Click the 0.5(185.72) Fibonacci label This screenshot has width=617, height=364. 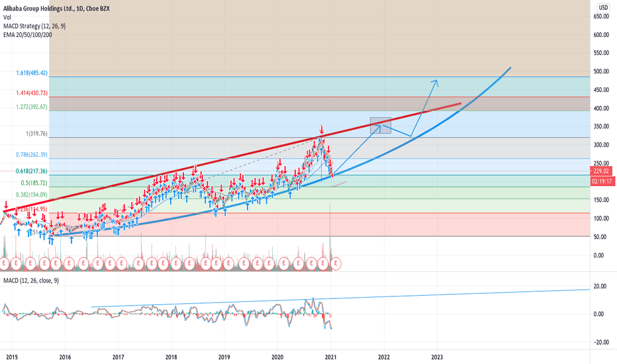34,183
